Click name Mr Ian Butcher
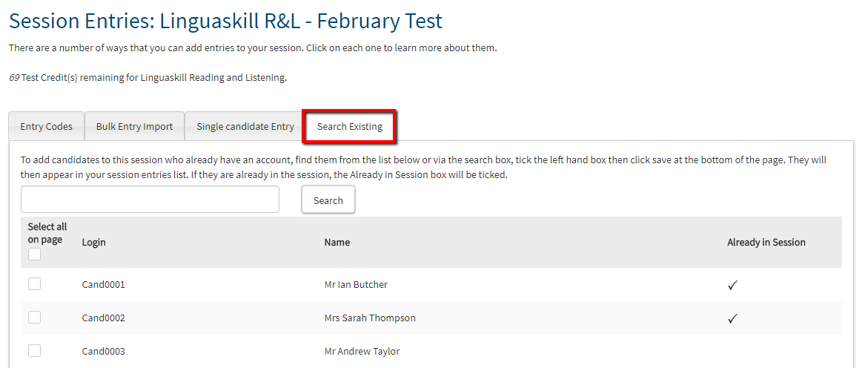 click(x=356, y=285)
